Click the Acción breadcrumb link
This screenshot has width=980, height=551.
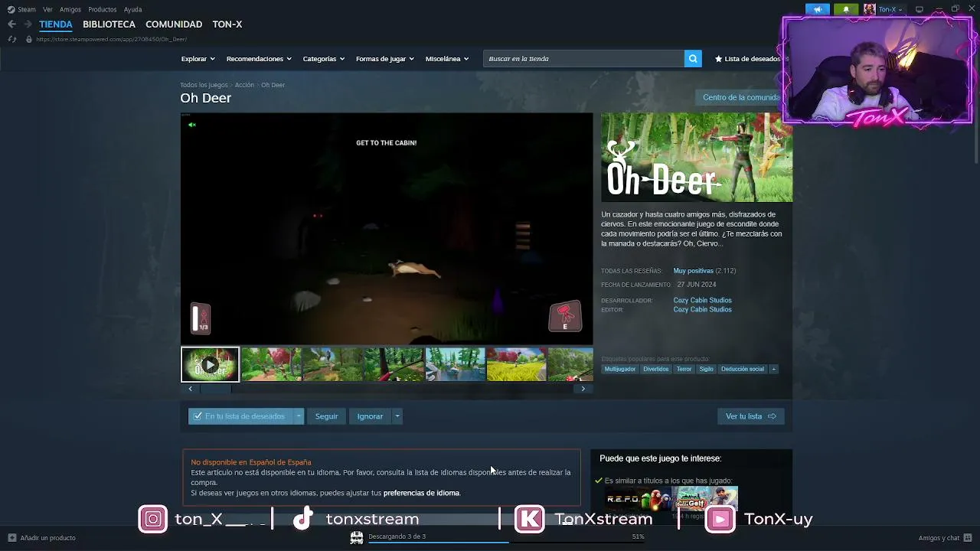(244, 85)
